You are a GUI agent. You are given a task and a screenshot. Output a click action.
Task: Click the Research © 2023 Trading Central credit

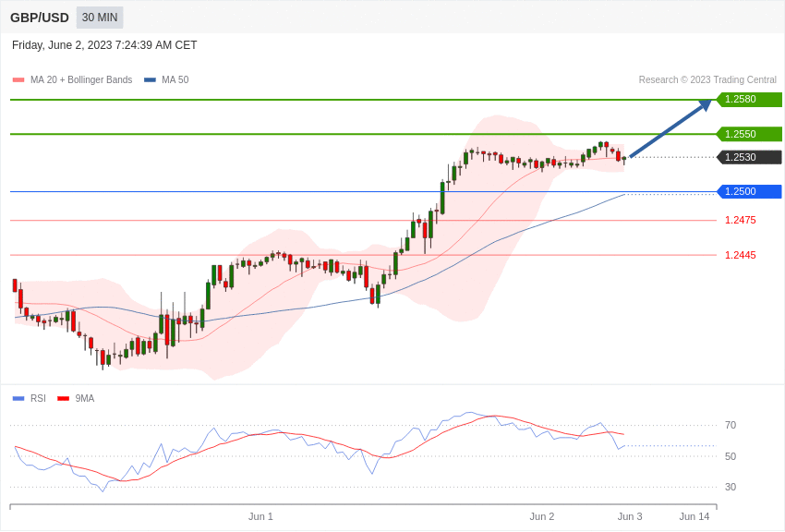pos(707,79)
